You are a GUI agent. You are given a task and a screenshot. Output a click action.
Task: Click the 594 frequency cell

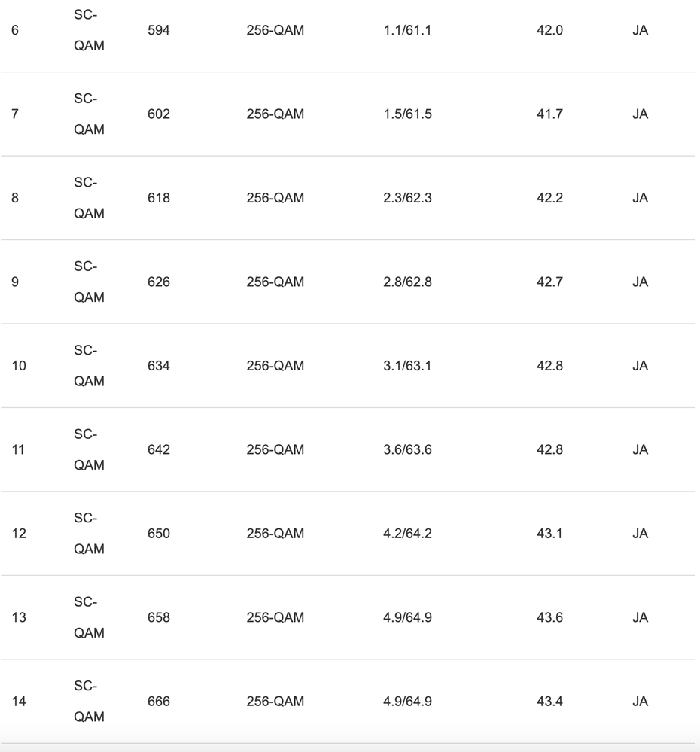tap(159, 31)
